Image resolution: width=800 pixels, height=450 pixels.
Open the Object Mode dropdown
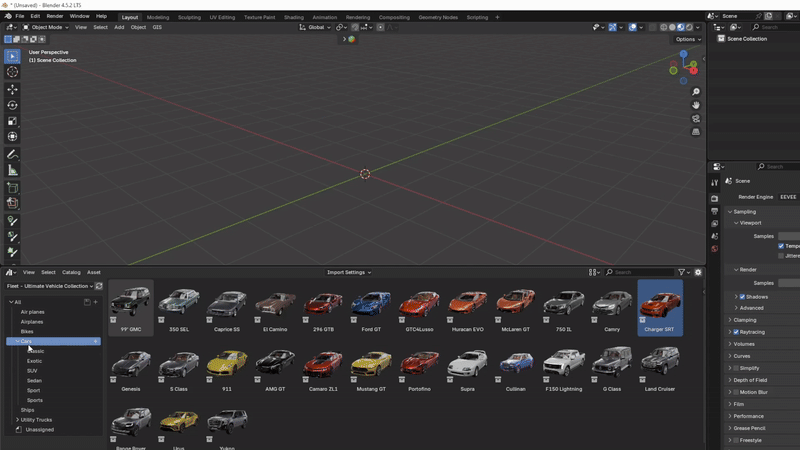[45, 27]
